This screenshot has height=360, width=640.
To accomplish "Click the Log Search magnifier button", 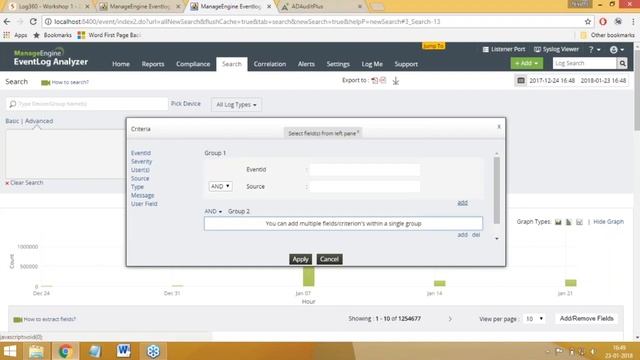I will pos(622,63).
